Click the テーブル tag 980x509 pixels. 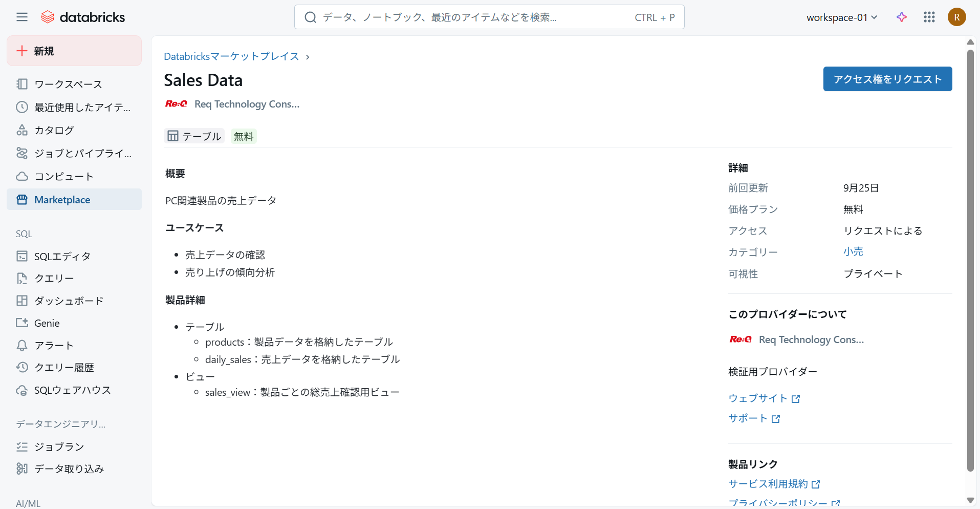click(194, 136)
